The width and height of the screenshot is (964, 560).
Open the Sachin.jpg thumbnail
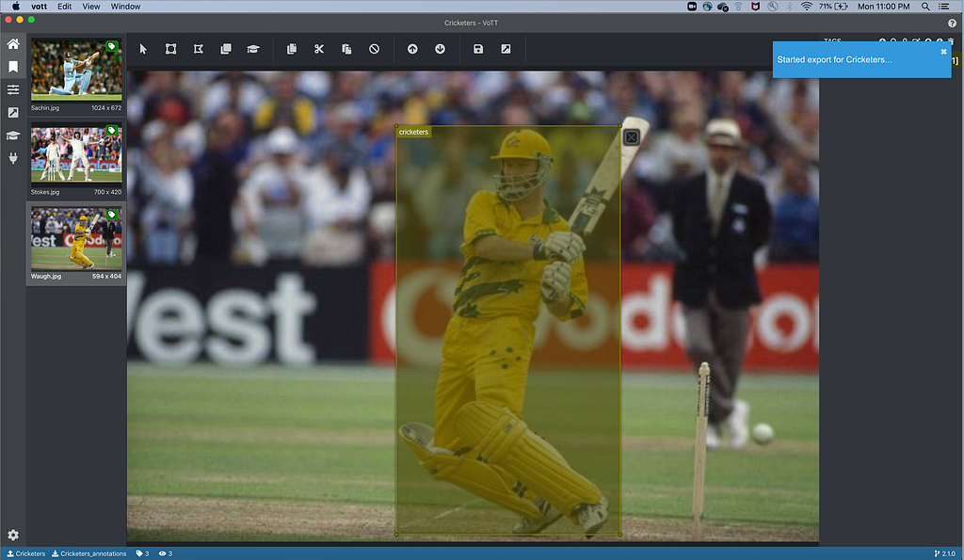[x=76, y=71]
